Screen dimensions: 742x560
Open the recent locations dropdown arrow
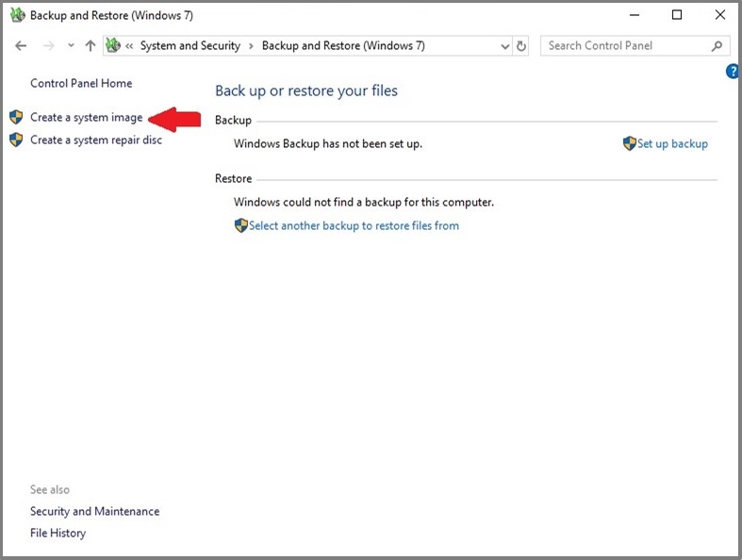pyautogui.click(x=71, y=45)
